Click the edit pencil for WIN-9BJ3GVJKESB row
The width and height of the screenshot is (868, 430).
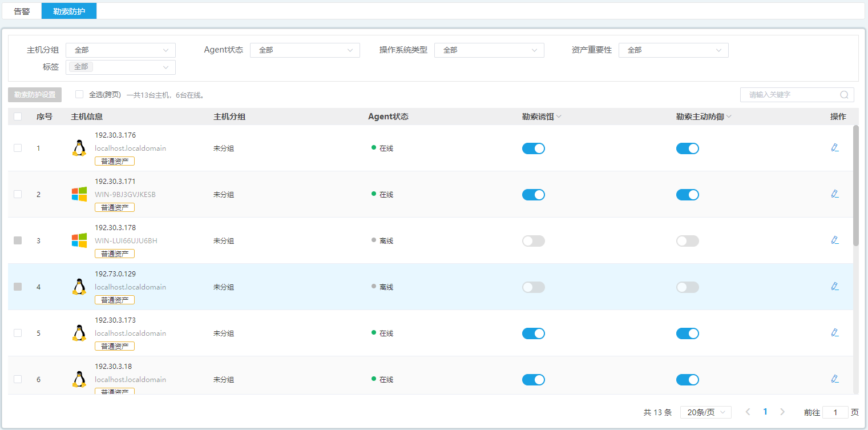click(x=835, y=194)
